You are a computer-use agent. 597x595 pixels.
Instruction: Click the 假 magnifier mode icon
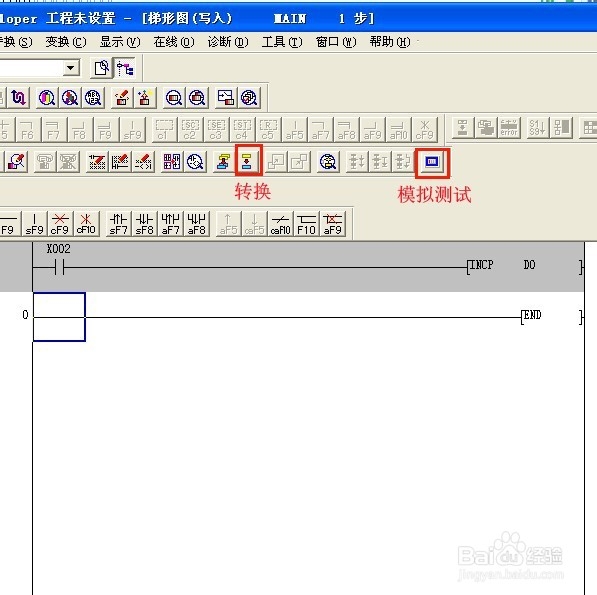93,98
